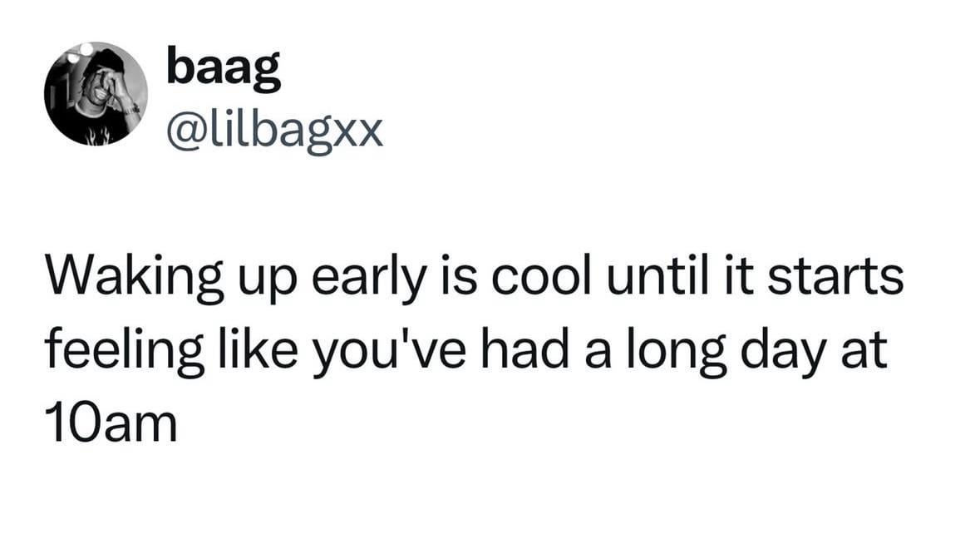Click the word "feeling" in the tweet
980x554 pixels.
[124, 352]
